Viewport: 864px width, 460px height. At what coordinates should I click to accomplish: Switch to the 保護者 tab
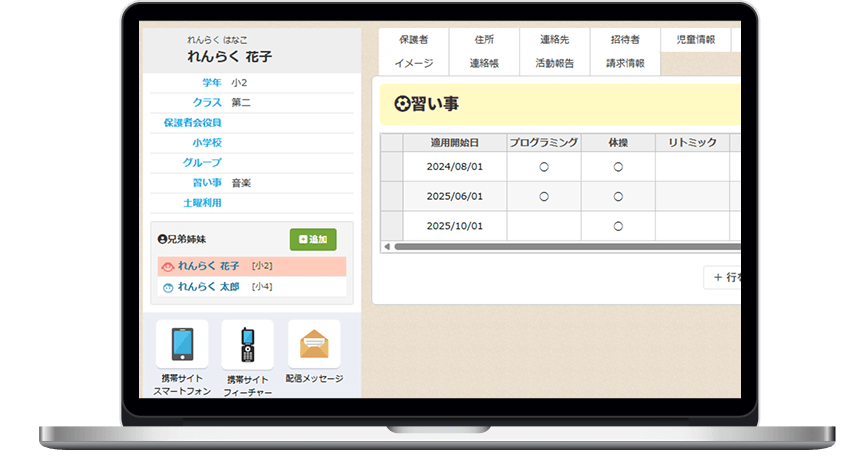point(414,40)
